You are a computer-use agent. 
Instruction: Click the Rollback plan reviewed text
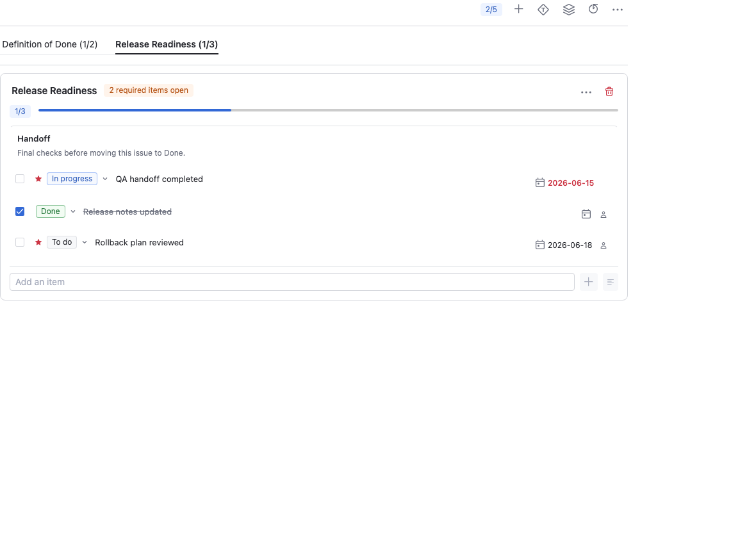click(x=139, y=243)
